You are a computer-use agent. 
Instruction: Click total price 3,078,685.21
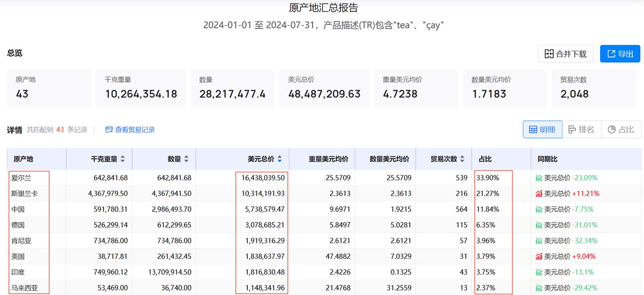(265, 225)
